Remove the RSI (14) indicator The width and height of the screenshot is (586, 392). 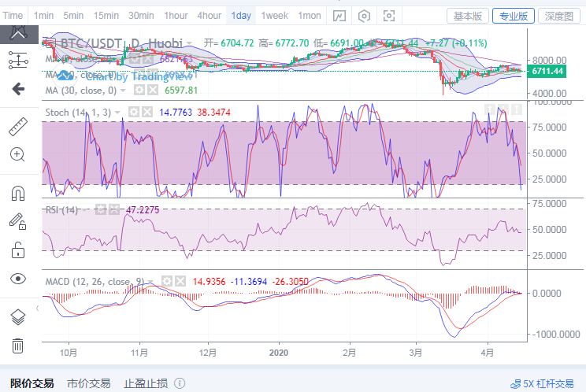[x=114, y=209]
